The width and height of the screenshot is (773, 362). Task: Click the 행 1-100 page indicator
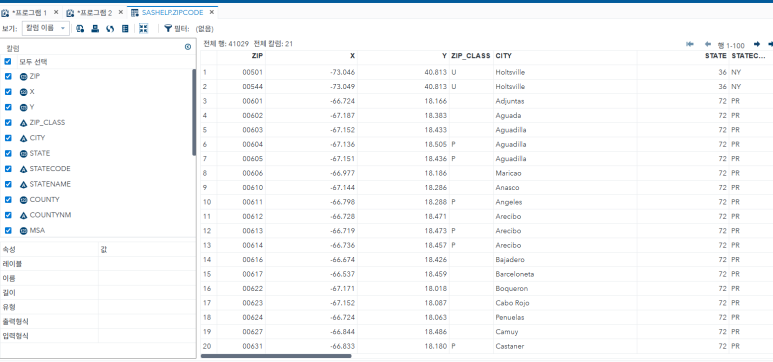[x=731, y=45]
